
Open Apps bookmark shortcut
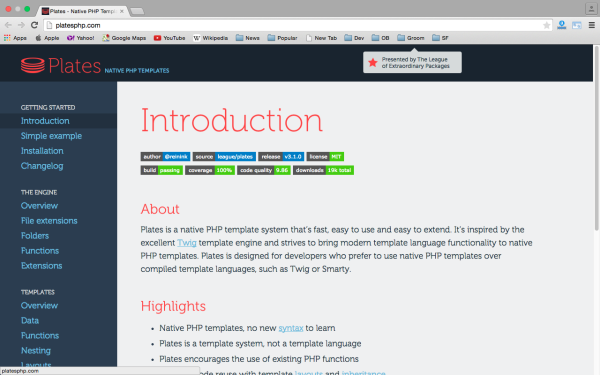click(x=15, y=38)
